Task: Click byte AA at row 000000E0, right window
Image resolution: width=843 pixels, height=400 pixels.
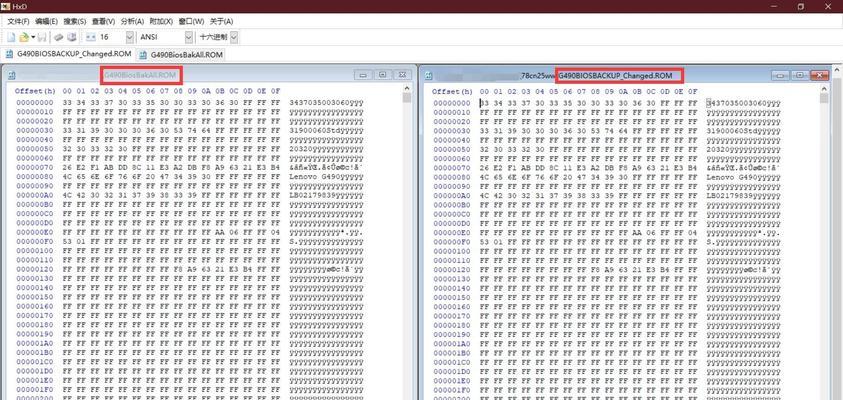Action: pos(637,232)
